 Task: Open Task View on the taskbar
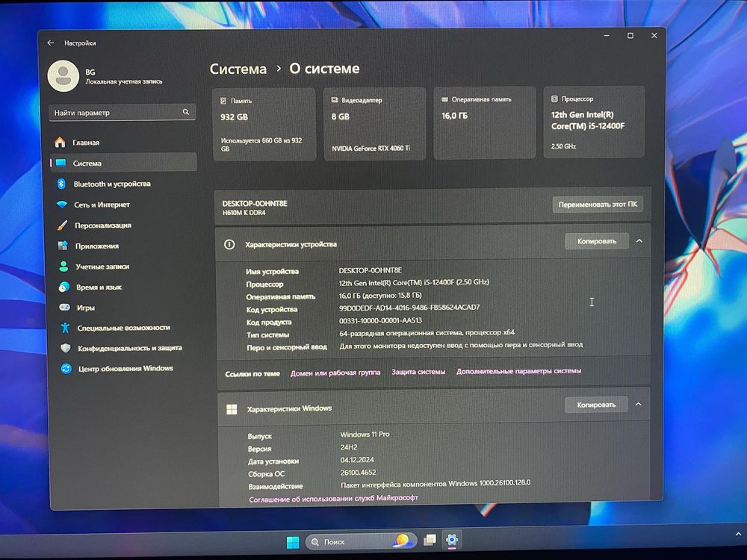(x=430, y=540)
